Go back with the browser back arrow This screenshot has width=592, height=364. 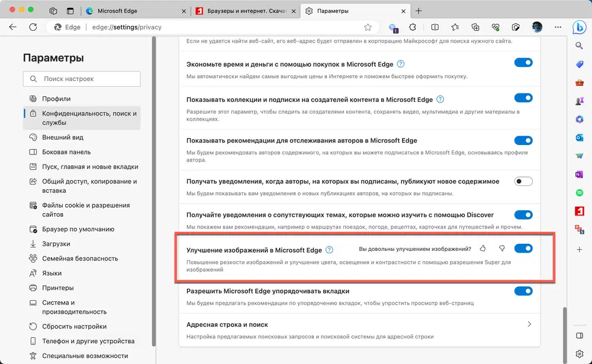13,27
